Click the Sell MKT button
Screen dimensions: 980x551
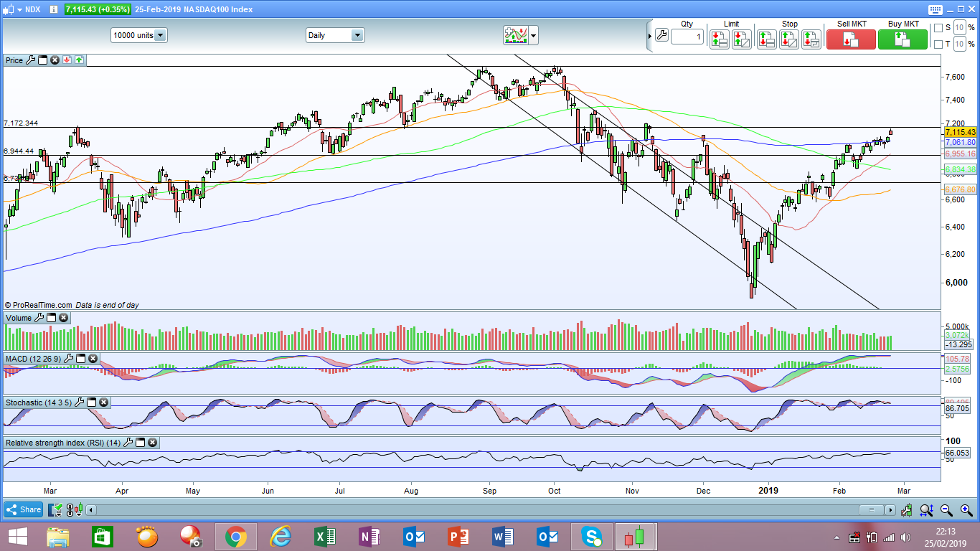point(851,39)
